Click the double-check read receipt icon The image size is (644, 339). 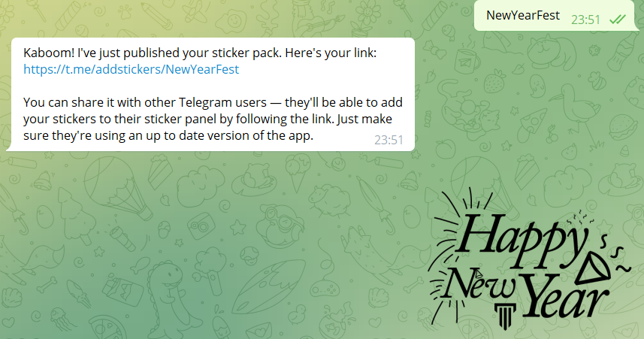click(617, 19)
